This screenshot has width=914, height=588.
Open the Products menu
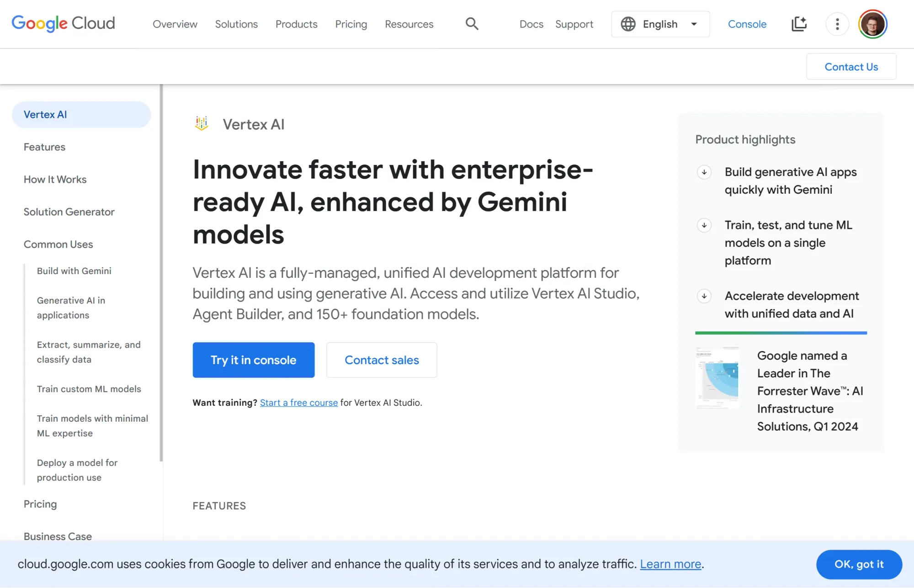pos(296,24)
